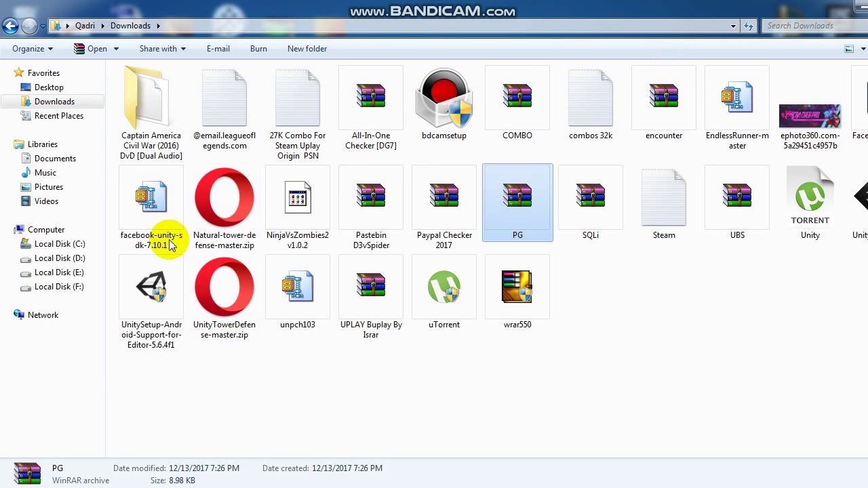
Task: Click the Size 8.98 KB value
Action: 182,481
